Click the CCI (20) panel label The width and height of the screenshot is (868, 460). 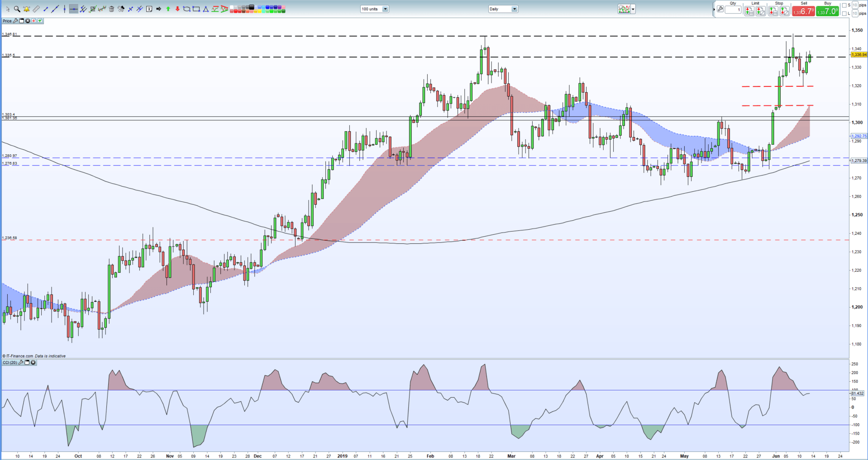pyautogui.click(x=10, y=363)
